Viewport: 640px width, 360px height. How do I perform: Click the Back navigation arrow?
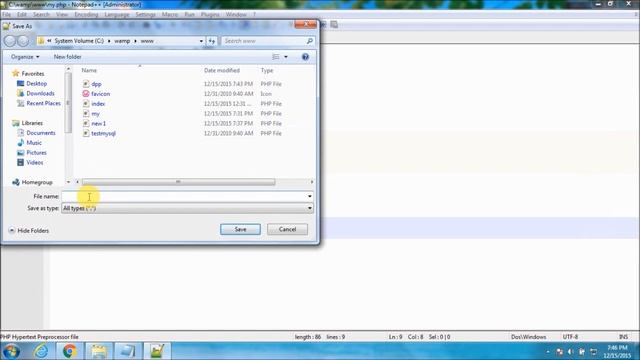[10, 41]
